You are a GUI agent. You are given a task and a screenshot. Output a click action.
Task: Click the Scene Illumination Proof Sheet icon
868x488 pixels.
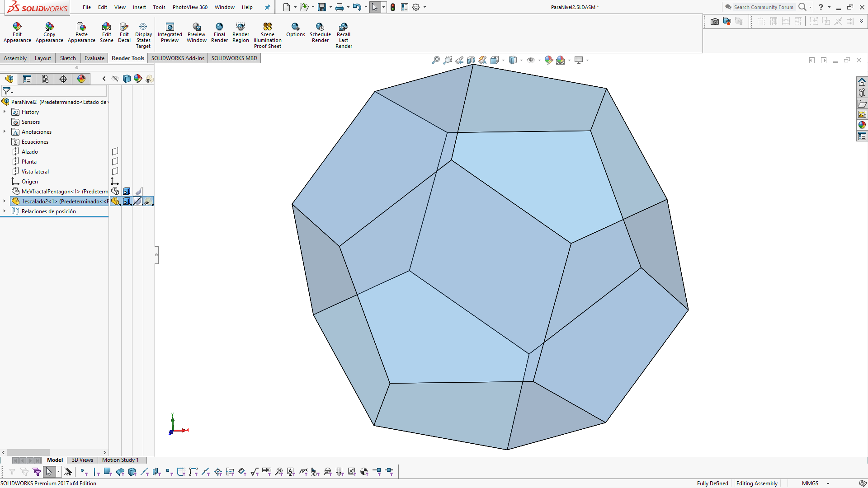(x=267, y=27)
